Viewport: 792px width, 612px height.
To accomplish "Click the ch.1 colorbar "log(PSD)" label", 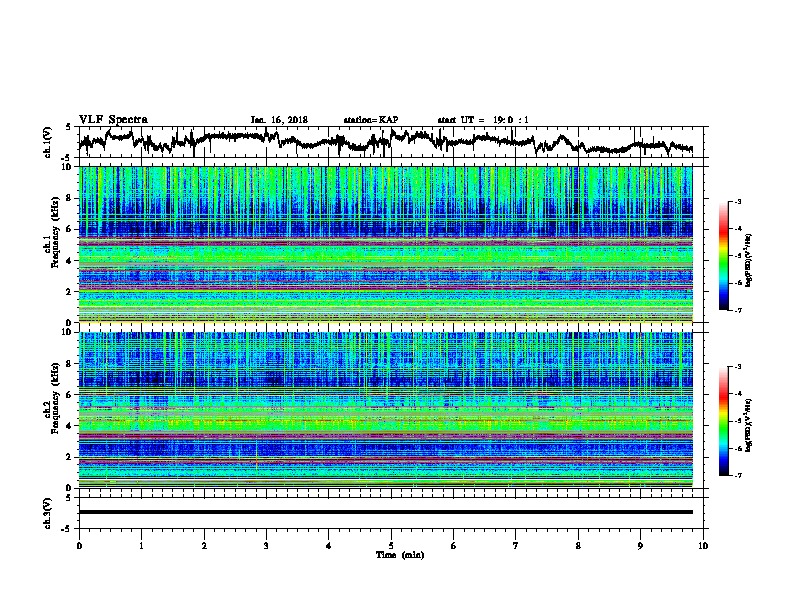I will tap(749, 261).
